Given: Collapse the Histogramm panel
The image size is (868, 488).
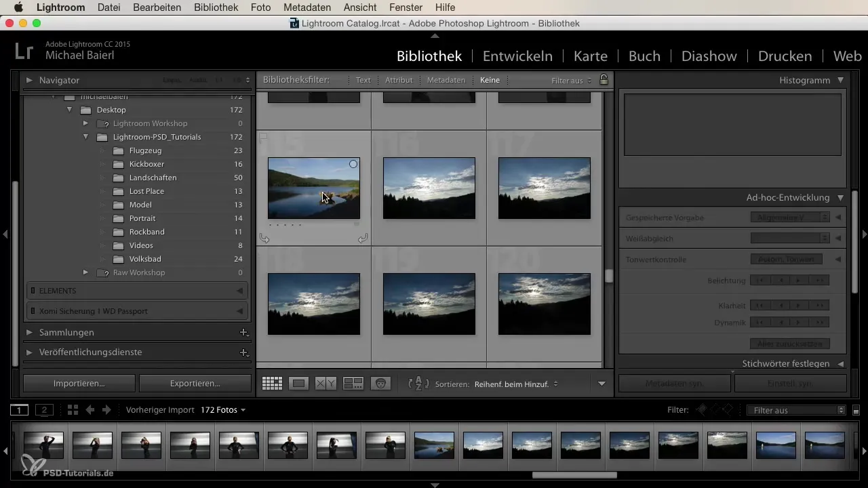Looking at the screenshot, I should pyautogui.click(x=840, y=80).
